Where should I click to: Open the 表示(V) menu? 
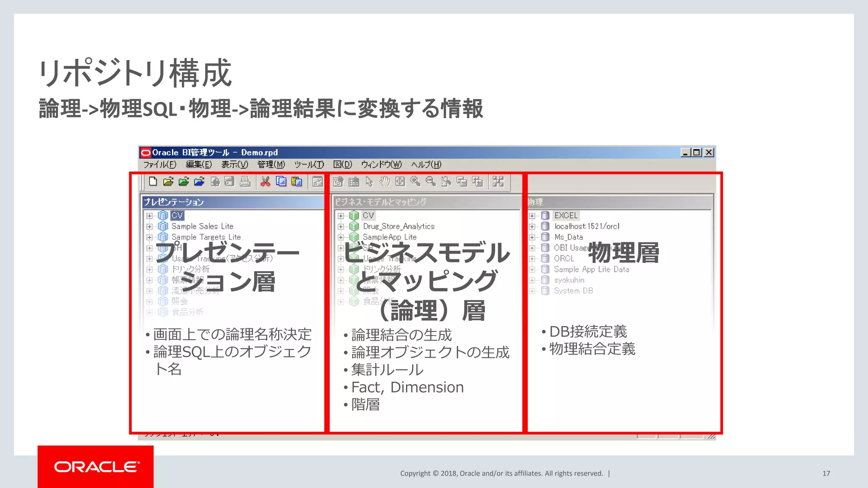234,164
